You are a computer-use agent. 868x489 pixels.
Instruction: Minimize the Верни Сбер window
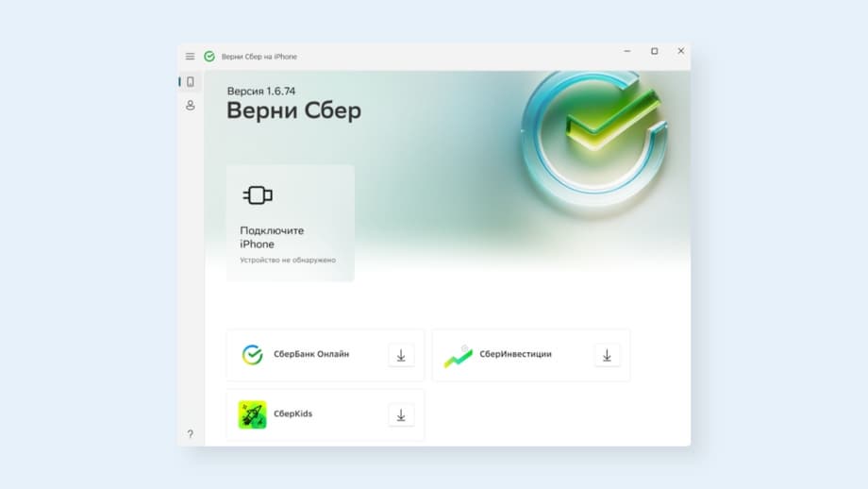[x=627, y=51]
